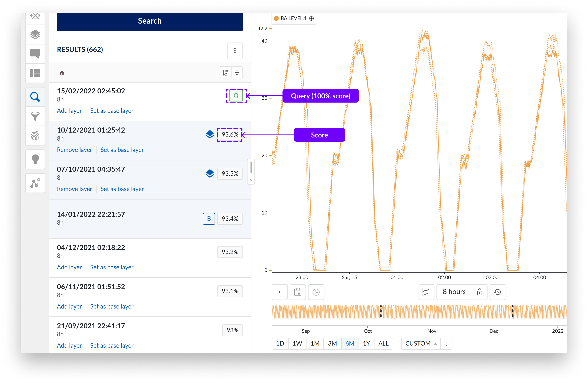This screenshot has width=588, height=383.
Task: Open the filter funnel tool
Action: [35, 116]
